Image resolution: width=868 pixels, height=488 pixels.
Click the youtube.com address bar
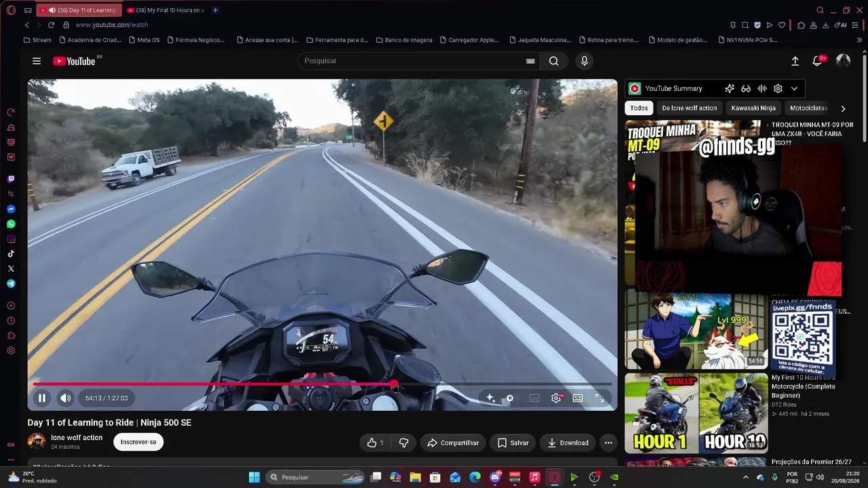[x=112, y=25]
